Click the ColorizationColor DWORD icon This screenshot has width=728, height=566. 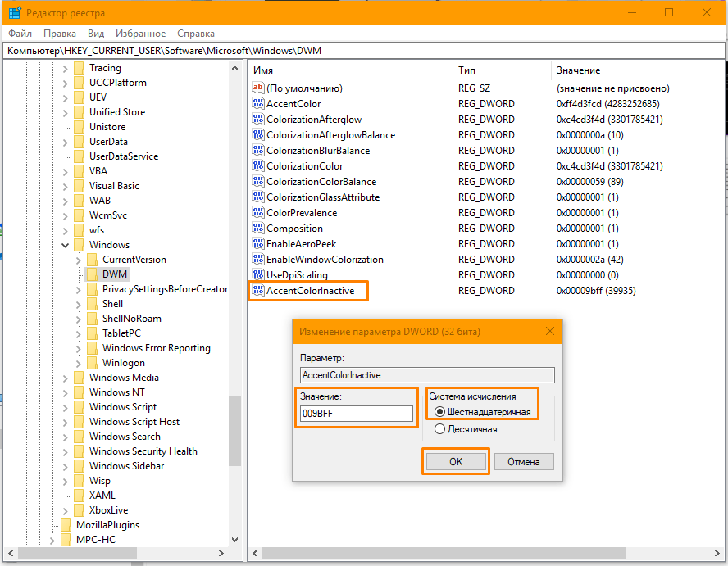[x=258, y=166]
